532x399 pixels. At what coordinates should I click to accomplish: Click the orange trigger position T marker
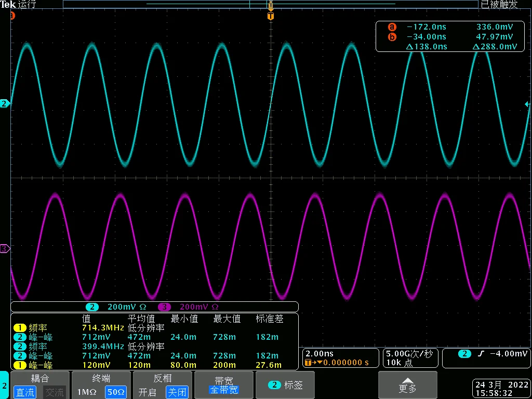[270, 16]
